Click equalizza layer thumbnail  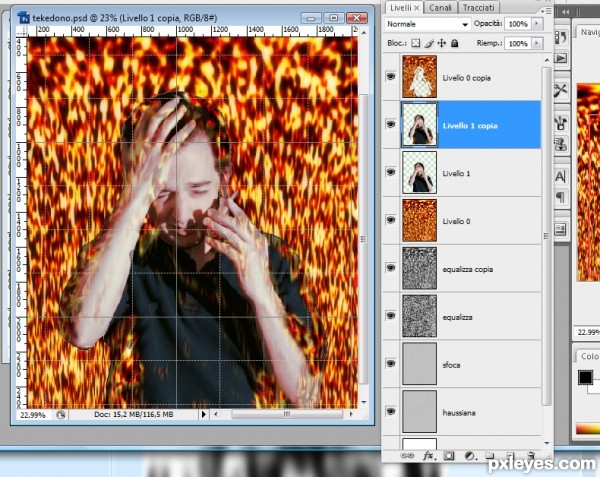tap(419, 316)
